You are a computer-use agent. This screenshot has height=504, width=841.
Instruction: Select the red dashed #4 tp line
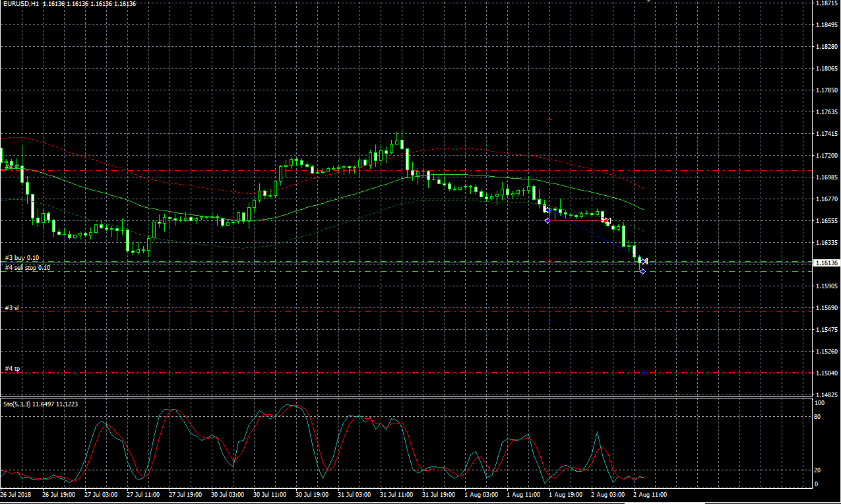click(x=405, y=373)
